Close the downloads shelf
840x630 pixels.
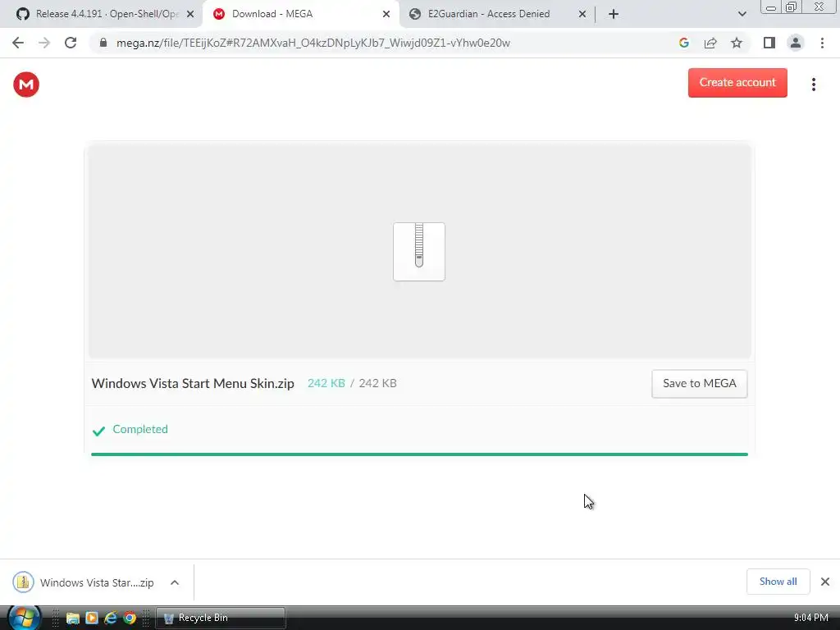click(825, 582)
